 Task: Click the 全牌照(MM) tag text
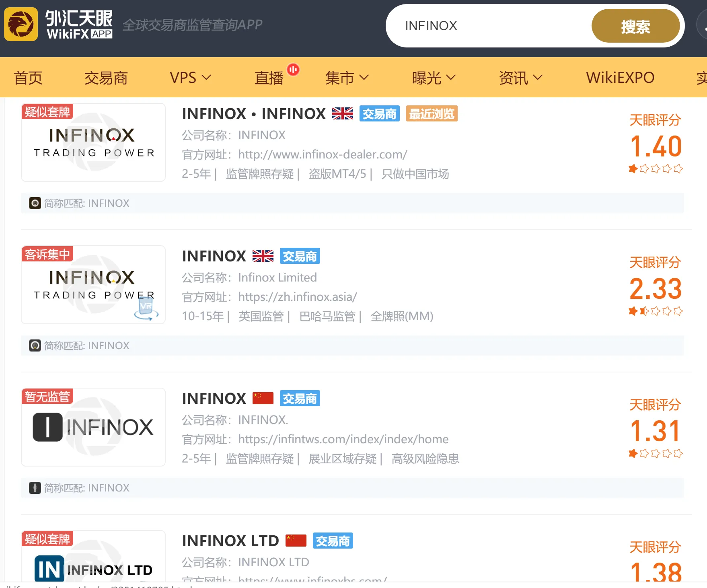tap(402, 316)
